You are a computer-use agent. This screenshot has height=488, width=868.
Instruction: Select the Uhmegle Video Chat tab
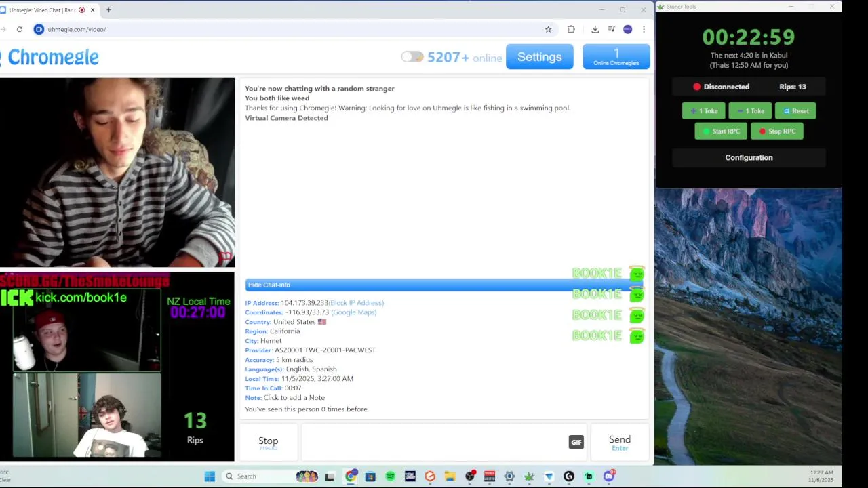[47, 10]
